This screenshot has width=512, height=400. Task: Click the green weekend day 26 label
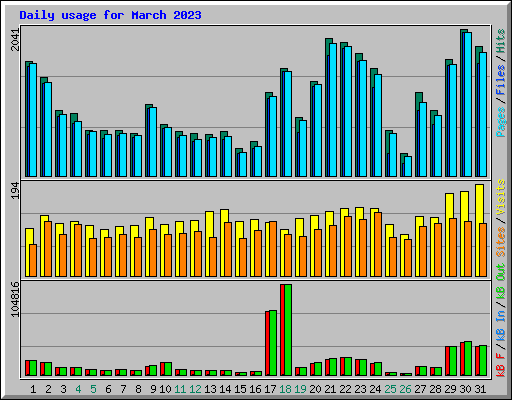click(x=405, y=389)
